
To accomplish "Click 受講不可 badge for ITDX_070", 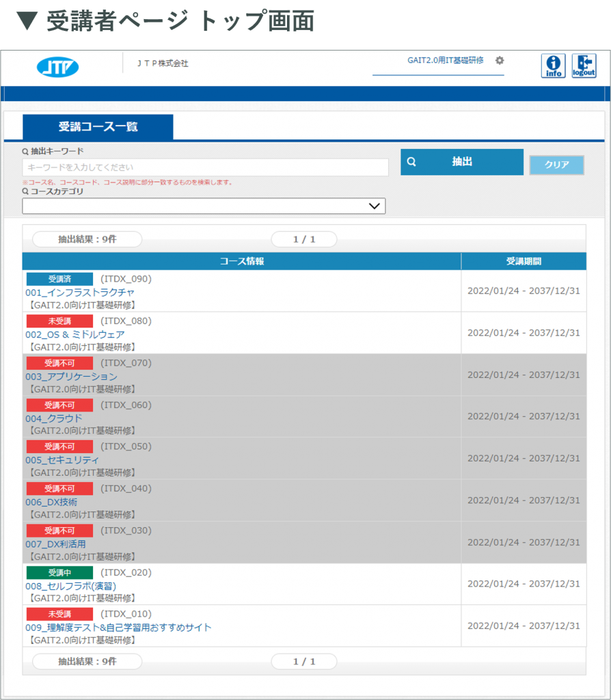I will [x=60, y=363].
